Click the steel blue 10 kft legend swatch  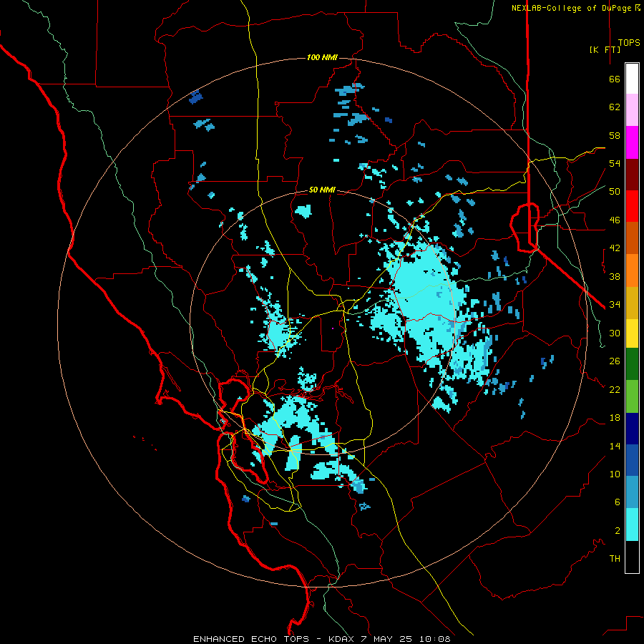(x=632, y=492)
